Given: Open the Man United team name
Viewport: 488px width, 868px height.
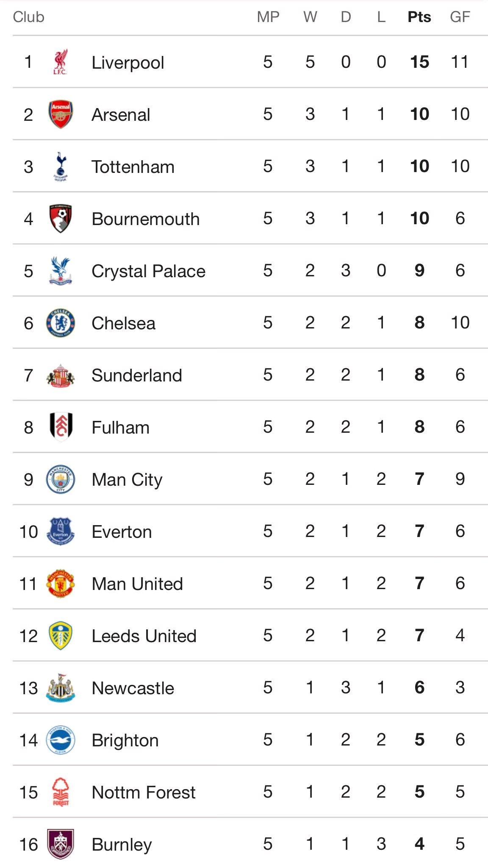Looking at the screenshot, I should click(137, 584).
